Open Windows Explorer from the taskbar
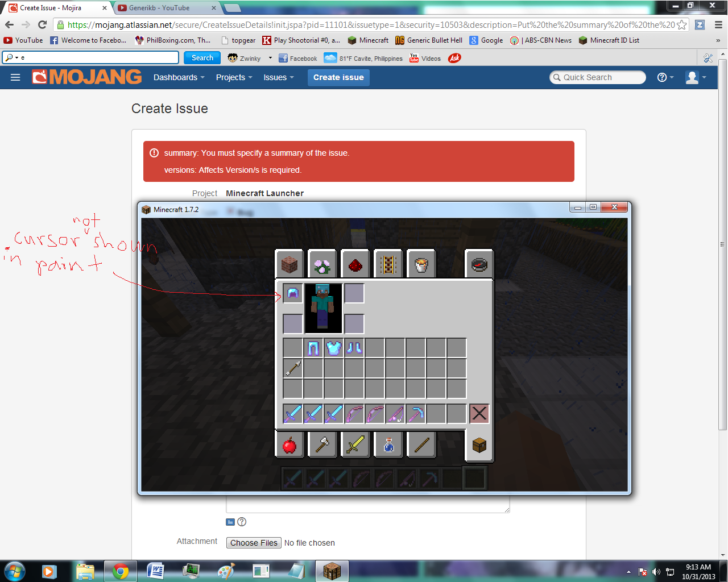 [85, 571]
